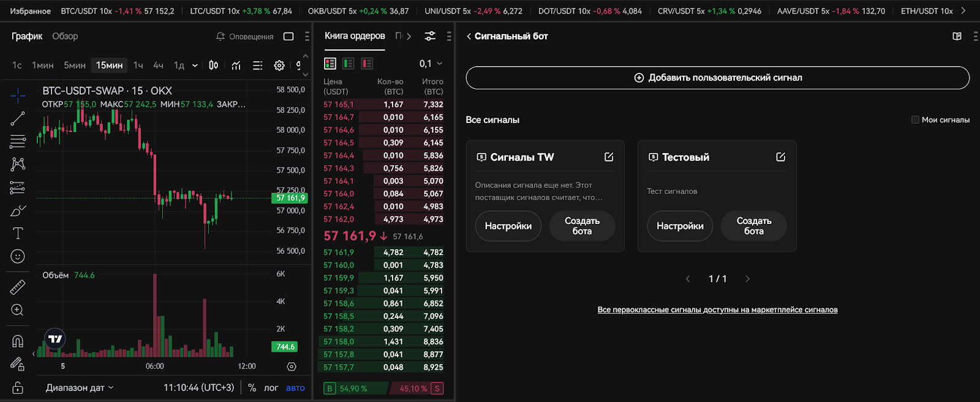
Task: Edit the Сигналы TW signal
Action: click(609, 157)
